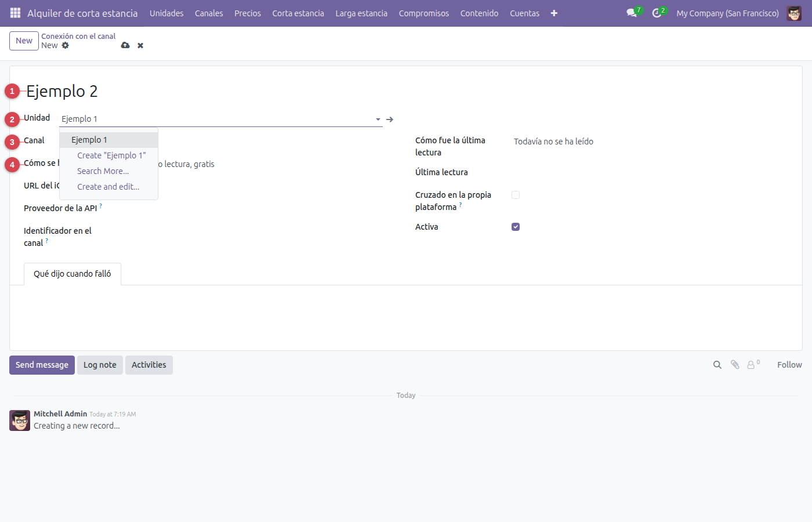Attach files with paperclip icon
The width and height of the screenshot is (812, 522).
point(735,365)
